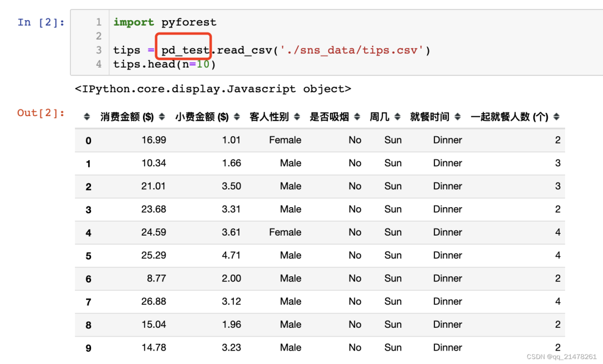Sort by 一起就餐人数 (个) column arrow

[557, 117]
